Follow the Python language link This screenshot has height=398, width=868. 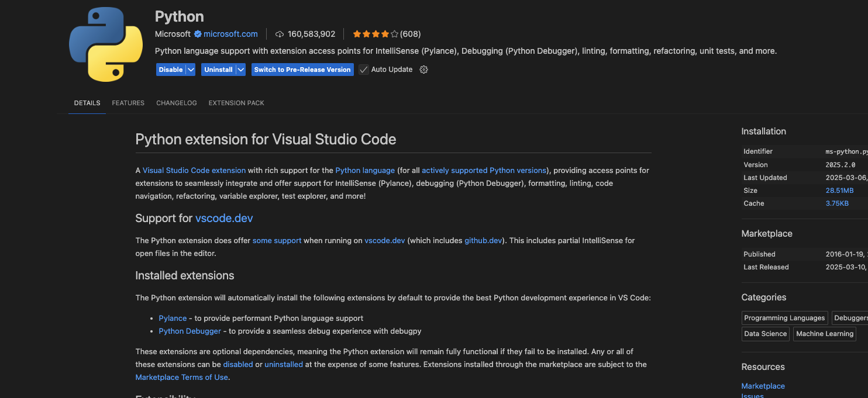coord(365,171)
